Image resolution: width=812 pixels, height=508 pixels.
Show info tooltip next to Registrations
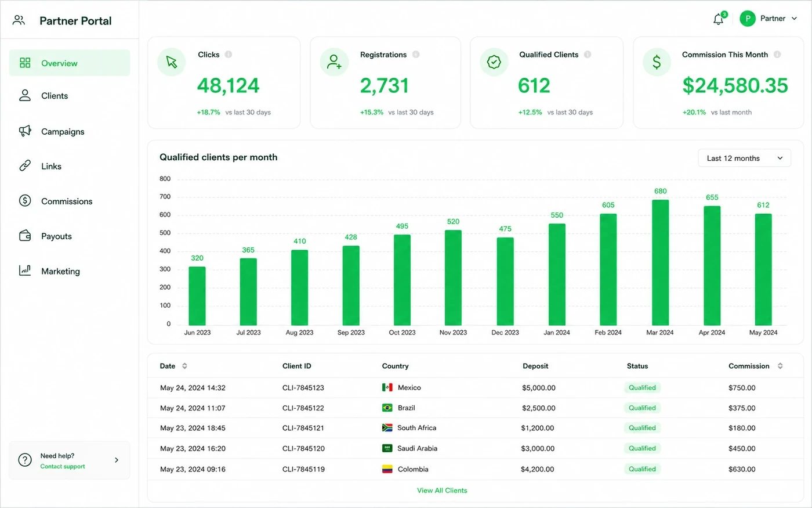pyautogui.click(x=416, y=55)
